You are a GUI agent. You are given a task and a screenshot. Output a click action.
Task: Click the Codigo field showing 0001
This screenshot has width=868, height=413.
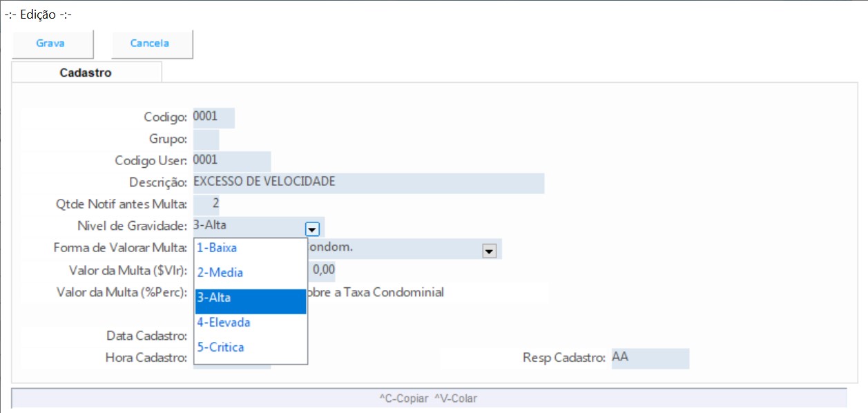(213, 117)
